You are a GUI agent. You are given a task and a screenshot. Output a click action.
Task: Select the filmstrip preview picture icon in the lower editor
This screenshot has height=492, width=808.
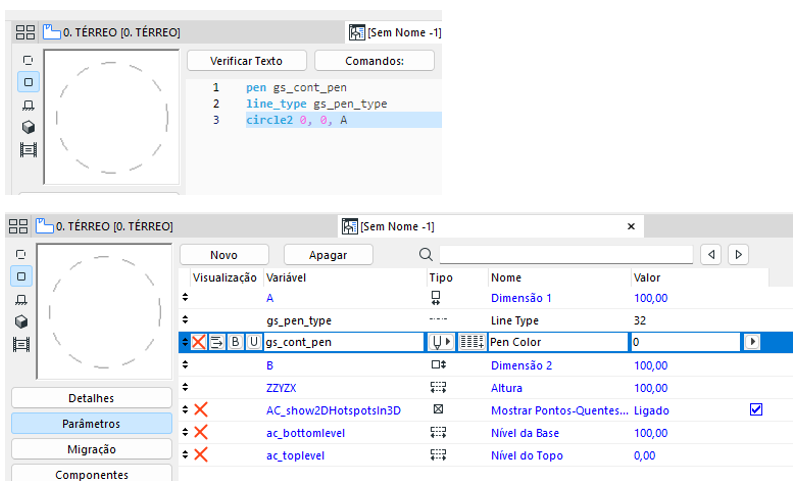(21, 344)
